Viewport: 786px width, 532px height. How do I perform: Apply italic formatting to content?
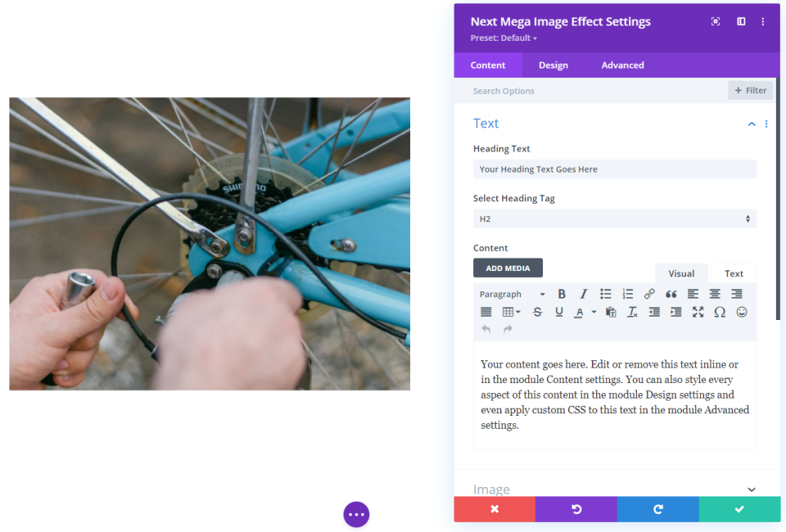(584, 294)
